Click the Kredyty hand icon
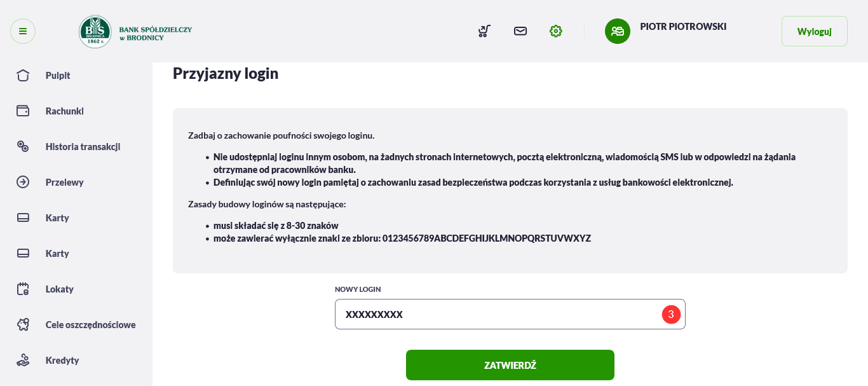 (x=23, y=361)
